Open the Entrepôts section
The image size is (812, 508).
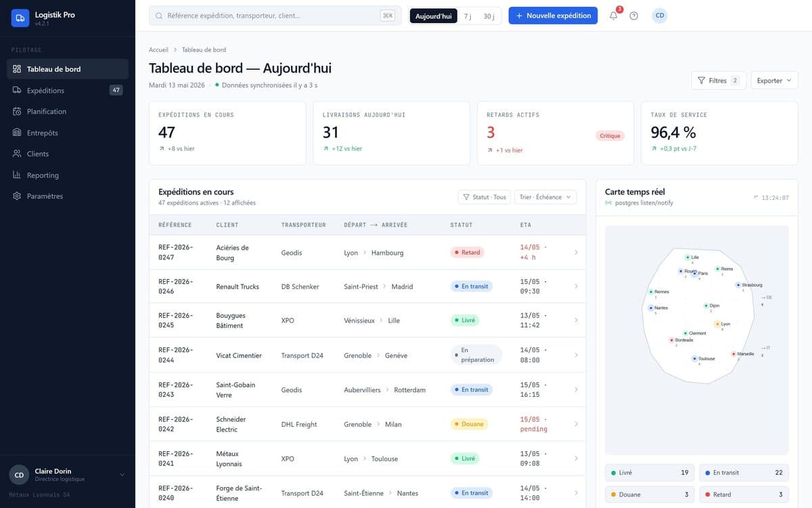tap(68, 133)
